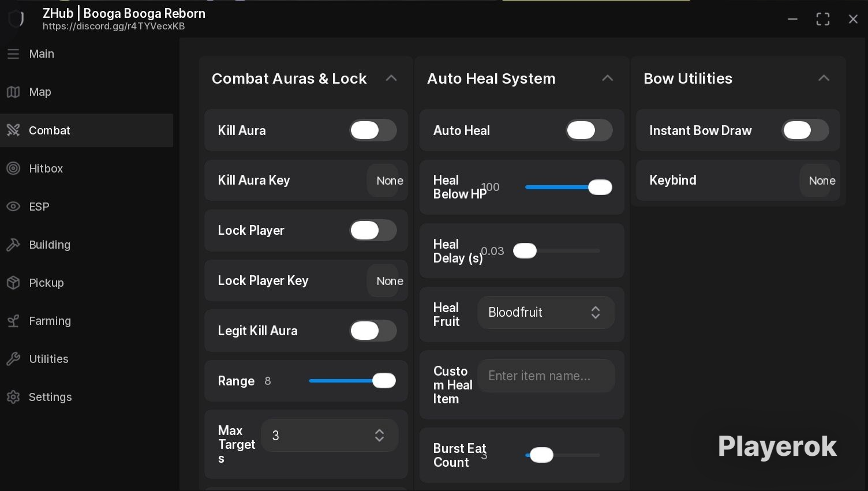The height and width of the screenshot is (491, 868).
Task: Minimize the ZHub window
Action: click(792, 19)
